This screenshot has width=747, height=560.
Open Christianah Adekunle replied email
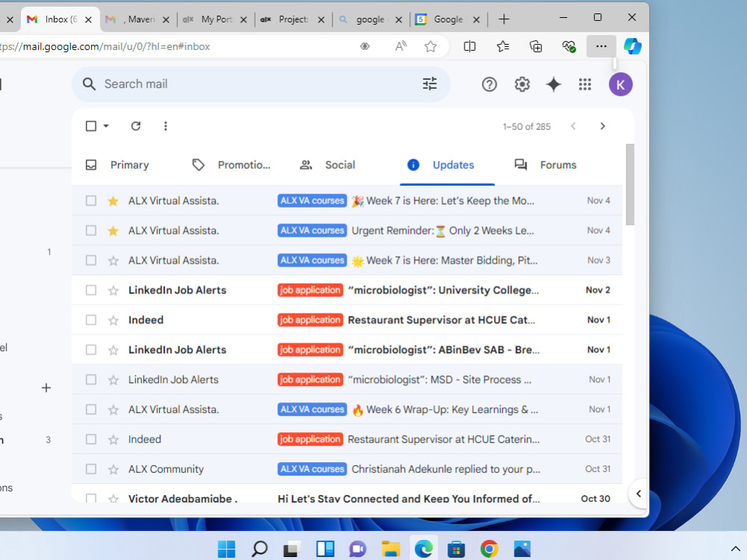point(347,469)
